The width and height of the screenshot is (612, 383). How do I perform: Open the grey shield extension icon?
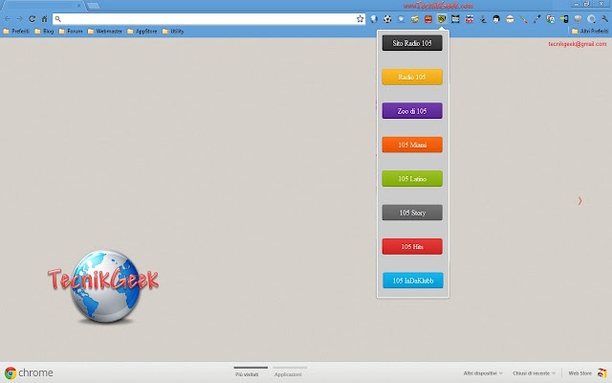(x=578, y=19)
